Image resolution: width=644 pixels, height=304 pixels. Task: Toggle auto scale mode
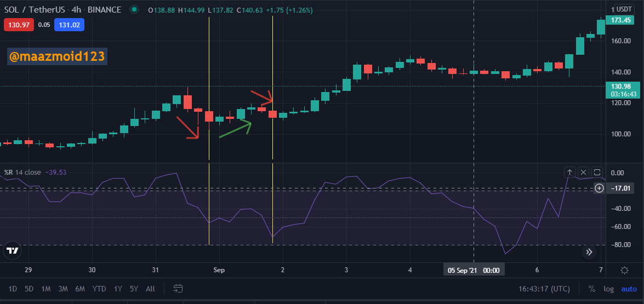pyautogui.click(x=629, y=289)
